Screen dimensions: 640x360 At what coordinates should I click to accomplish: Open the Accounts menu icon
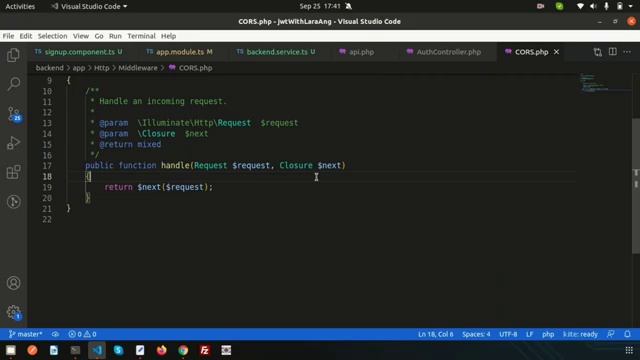point(13,283)
